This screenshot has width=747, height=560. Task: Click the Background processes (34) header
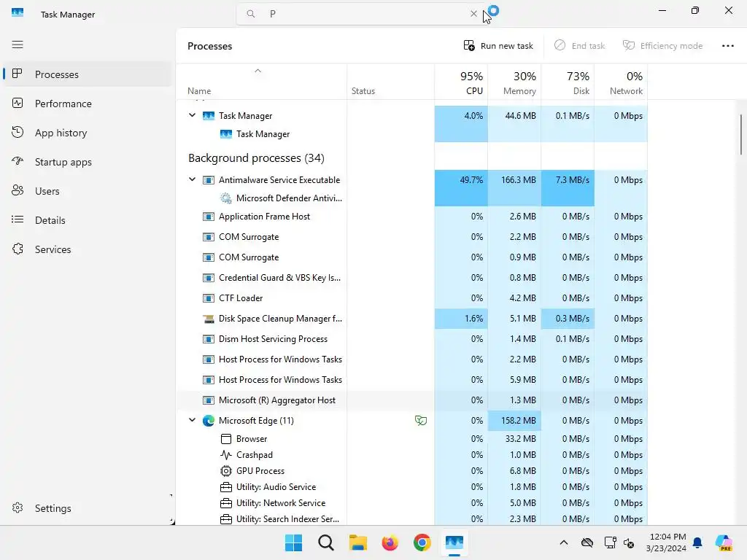click(256, 158)
